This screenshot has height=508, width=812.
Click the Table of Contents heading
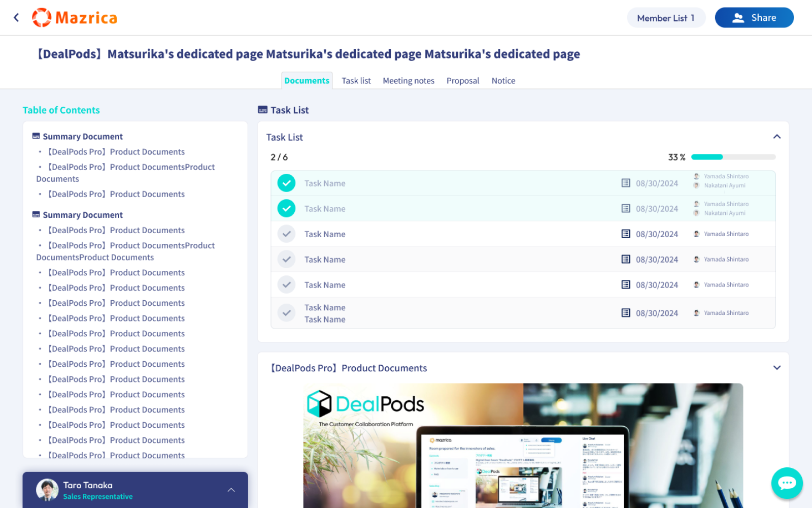[x=61, y=110]
